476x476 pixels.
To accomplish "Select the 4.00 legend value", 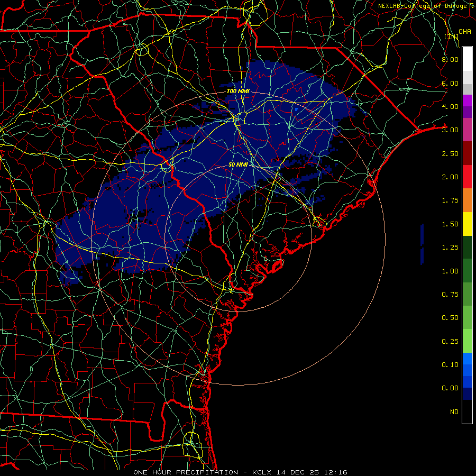I will (x=450, y=106).
